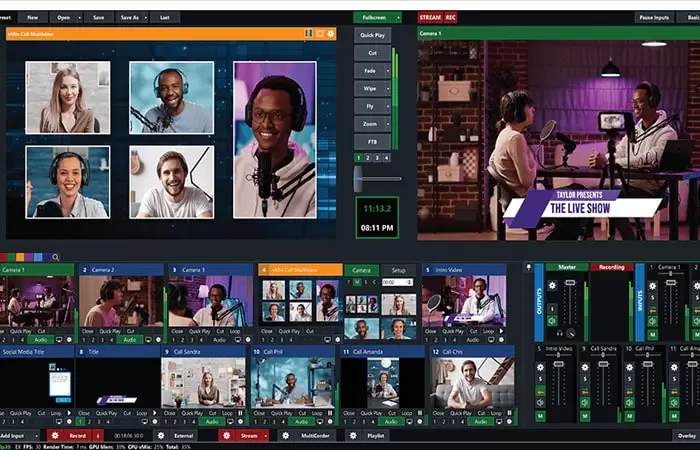This screenshot has width=700, height=450.
Task: Open Master audio settings gear
Action: tap(552, 286)
